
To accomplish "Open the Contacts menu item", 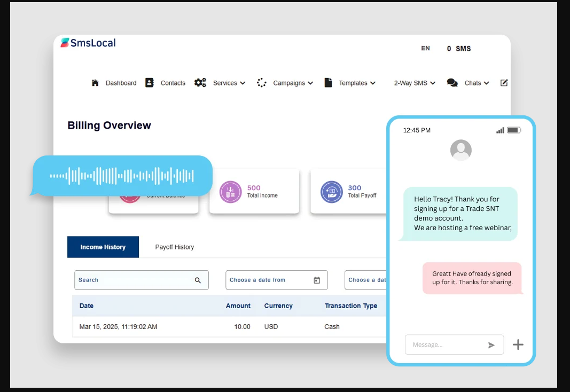I will tap(173, 83).
